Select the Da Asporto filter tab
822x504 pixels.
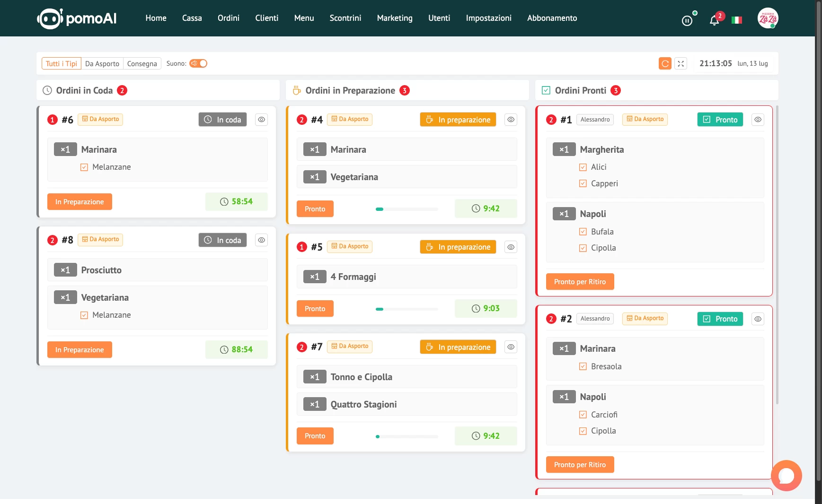click(102, 63)
